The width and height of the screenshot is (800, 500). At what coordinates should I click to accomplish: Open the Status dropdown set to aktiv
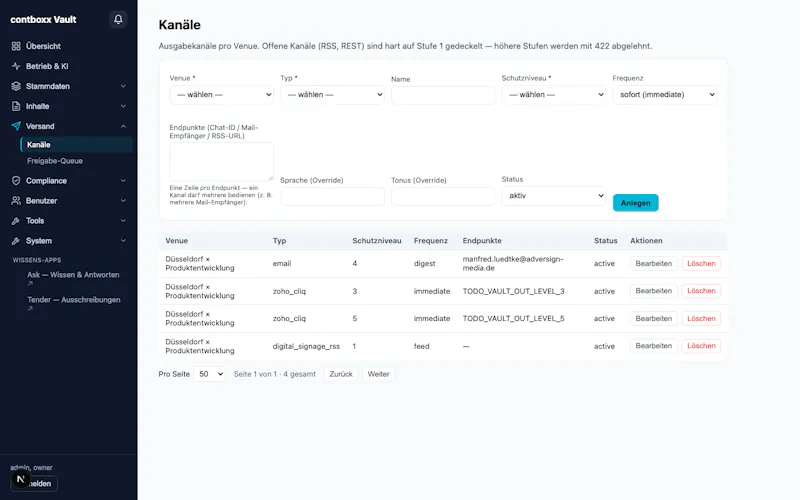pyautogui.click(x=554, y=195)
